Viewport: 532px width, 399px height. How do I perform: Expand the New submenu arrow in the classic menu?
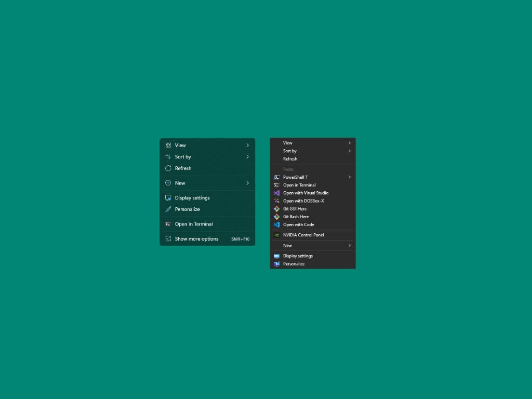point(350,245)
